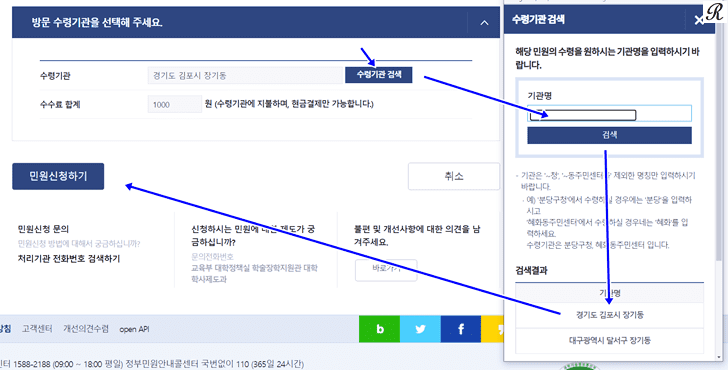This screenshot has height=370, width=728.
Task: Click the green blog 'b' share icon
Action: coord(379,329)
